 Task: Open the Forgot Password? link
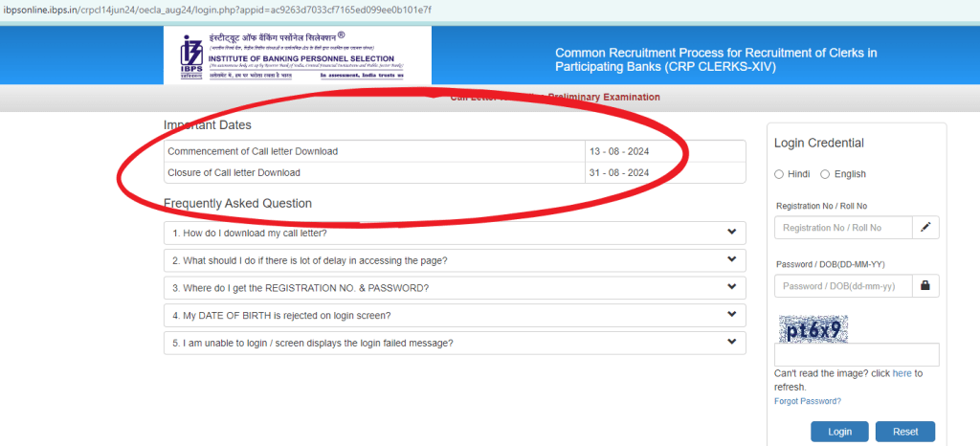tap(808, 401)
